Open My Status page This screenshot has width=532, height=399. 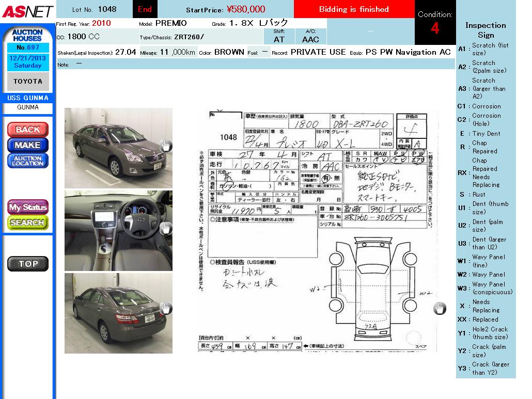tap(28, 207)
